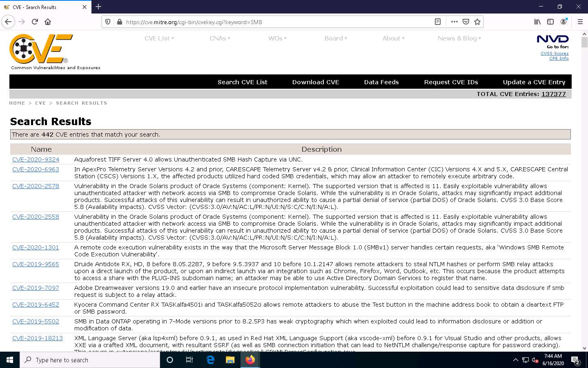588x368 pixels.
Task: Expand the CNAs dropdown menu
Action: (220, 38)
